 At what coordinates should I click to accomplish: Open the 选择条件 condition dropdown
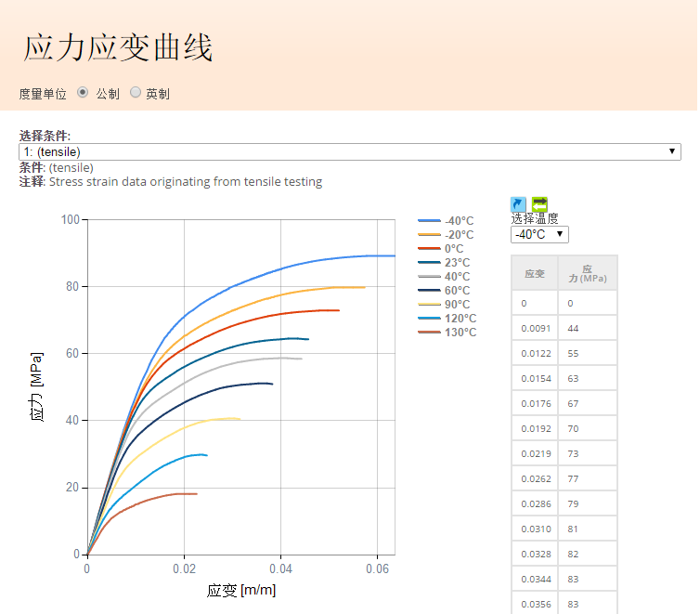click(x=349, y=151)
